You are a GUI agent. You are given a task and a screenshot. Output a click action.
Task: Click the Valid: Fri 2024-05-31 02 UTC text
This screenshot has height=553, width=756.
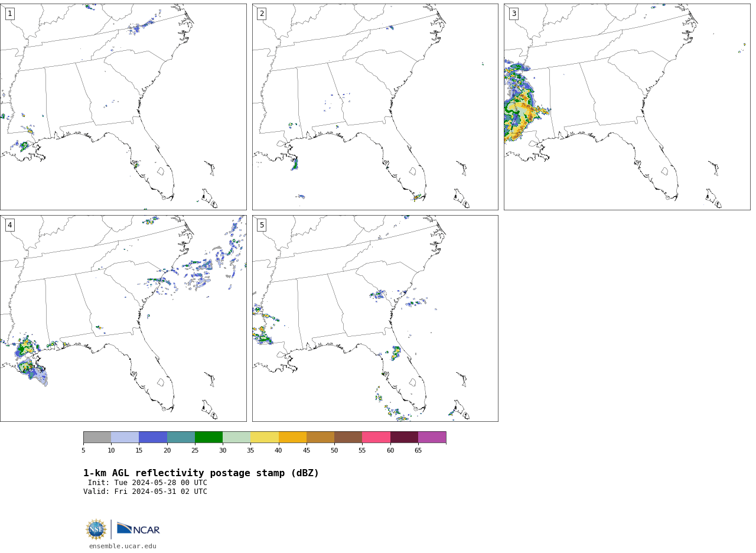pyautogui.click(x=145, y=492)
